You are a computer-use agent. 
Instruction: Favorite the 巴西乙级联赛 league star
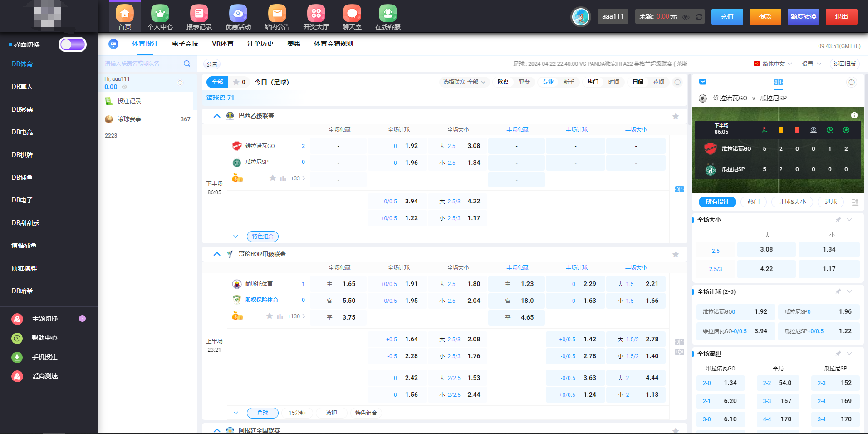pyautogui.click(x=676, y=117)
